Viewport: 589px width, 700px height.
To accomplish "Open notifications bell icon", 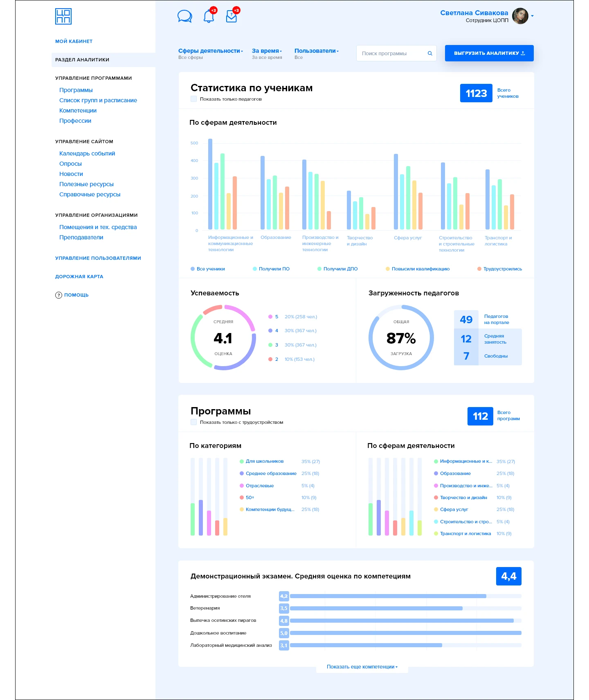I will coord(209,16).
